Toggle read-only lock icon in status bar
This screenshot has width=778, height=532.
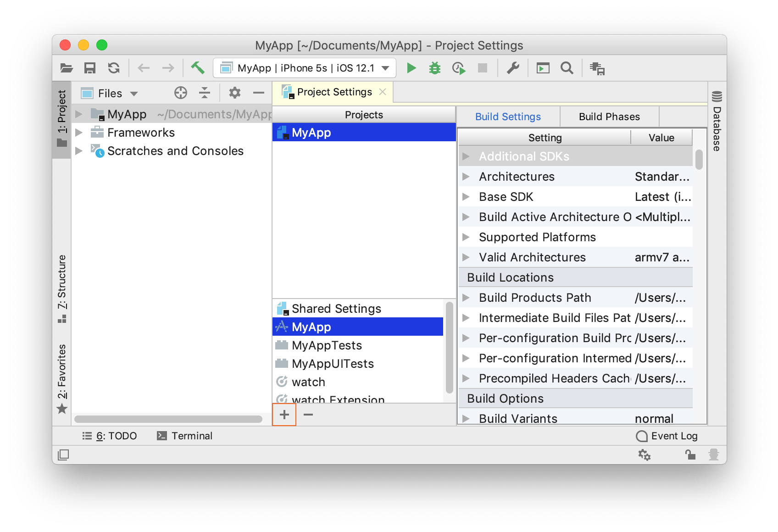(690, 454)
